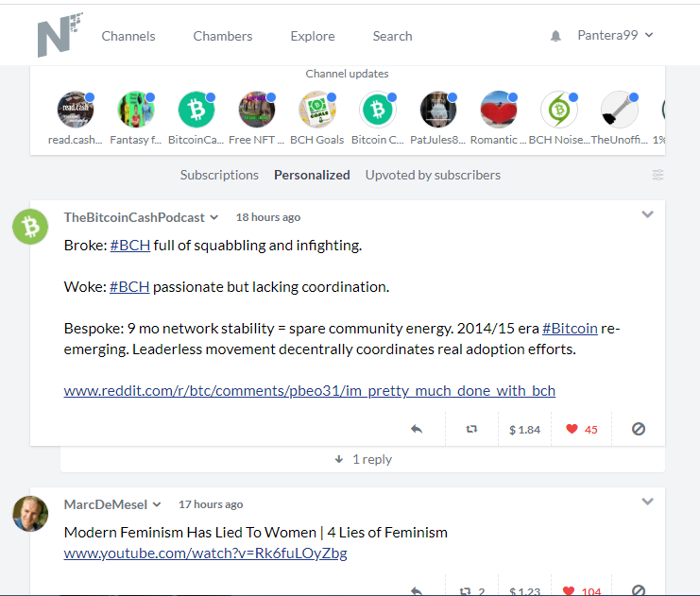Expand the 1 reply thread

tap(363, 459)
